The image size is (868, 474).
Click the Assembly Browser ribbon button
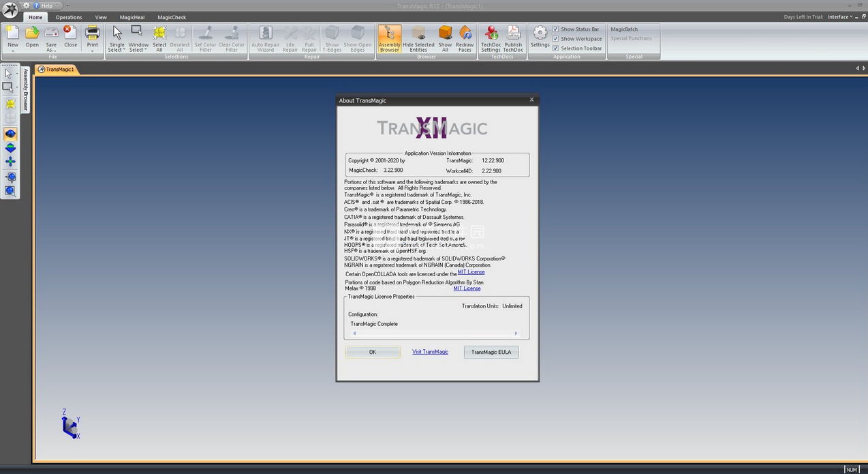tap(389, 38)
